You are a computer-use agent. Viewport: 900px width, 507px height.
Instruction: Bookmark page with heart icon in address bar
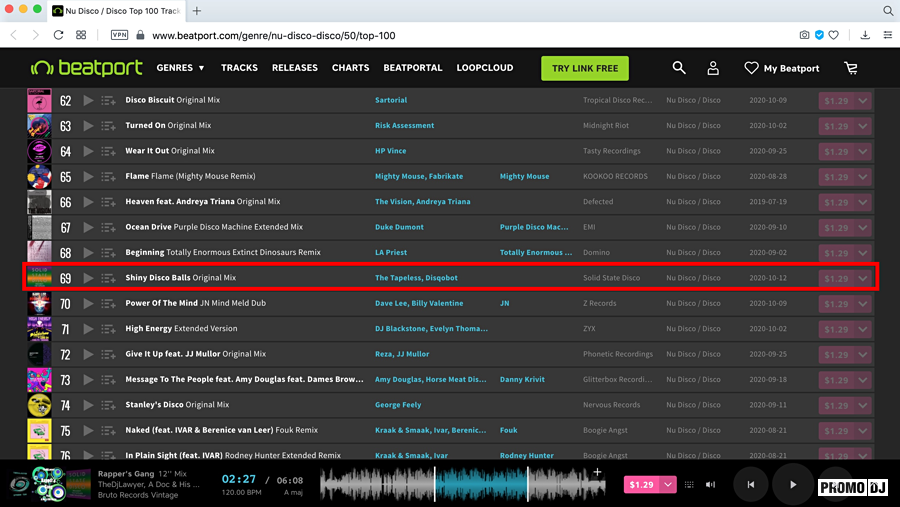tap(834, 35)
